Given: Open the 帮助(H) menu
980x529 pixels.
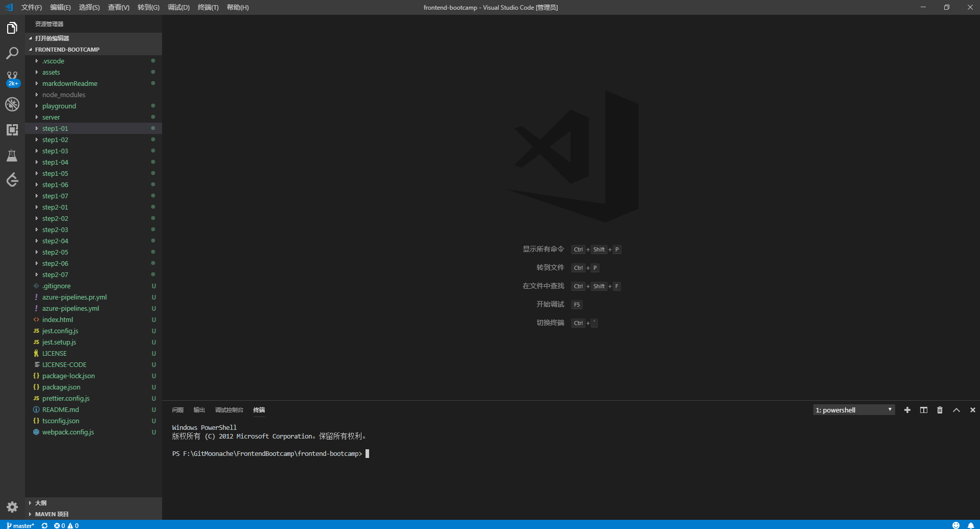Looking at the screenshot, I should click(238, 7).
